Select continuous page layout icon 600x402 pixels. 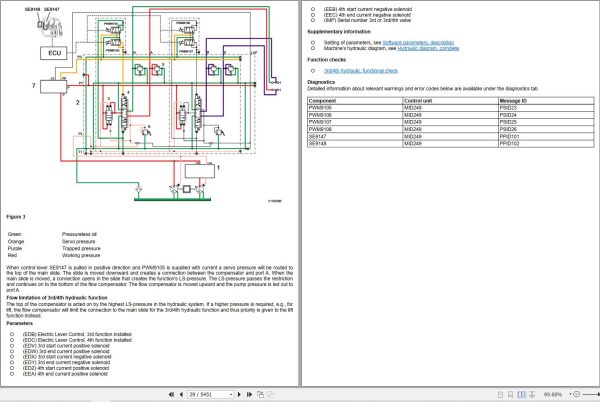(x=510, y=394)
